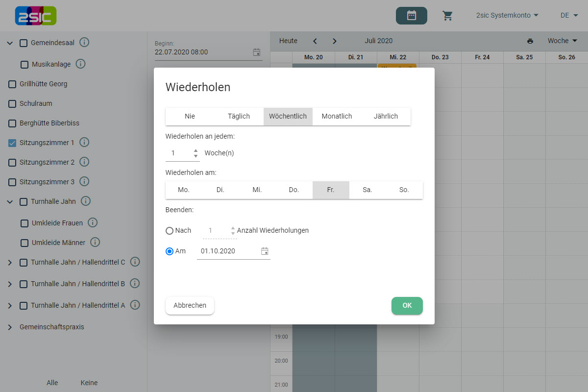This screenshot has height=392, width=588.
Task: Open the shopping cart
Action: [x=447, y=16]
